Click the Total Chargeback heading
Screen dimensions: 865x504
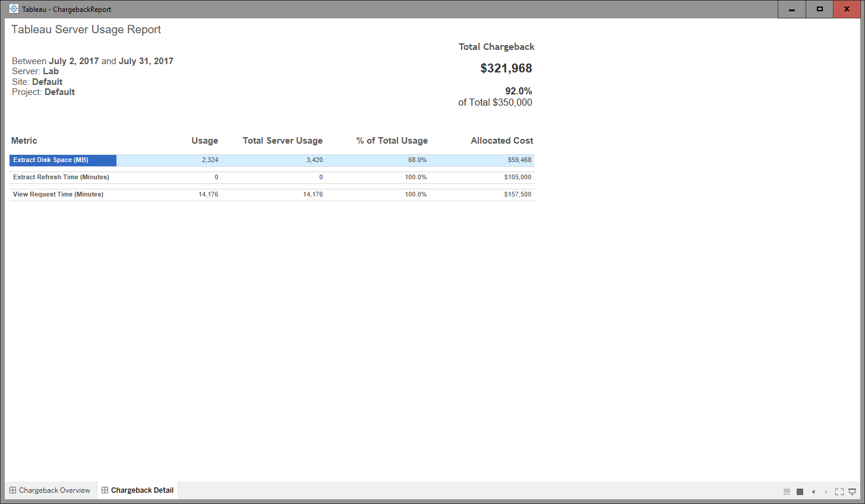(497, 47)
